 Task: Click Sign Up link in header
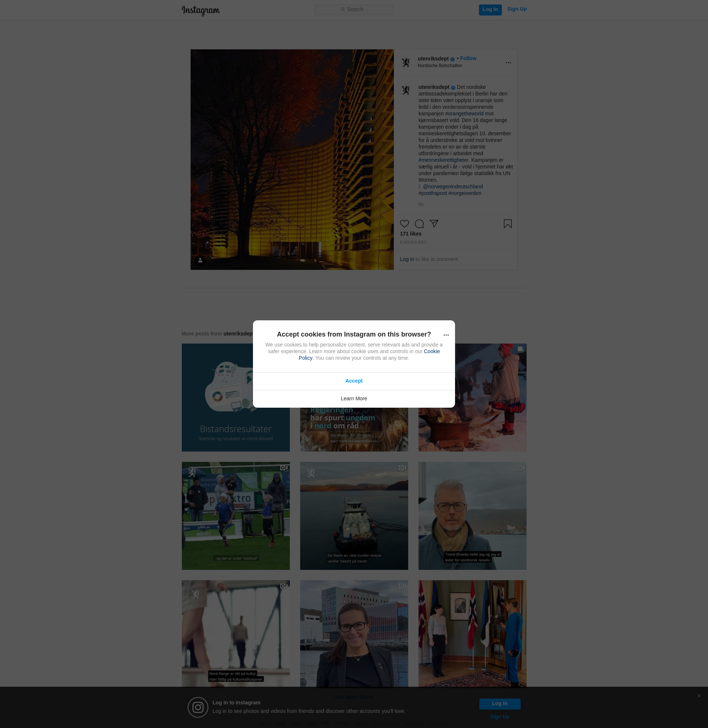(517, 9)
